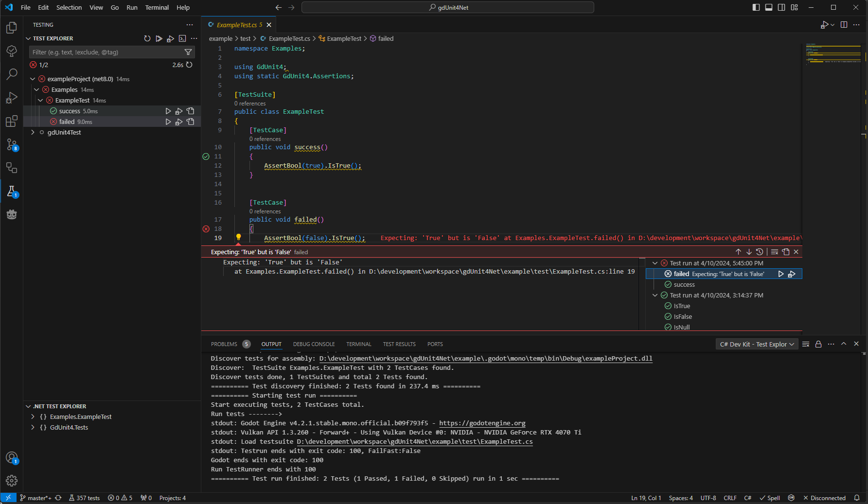Expand the gdUnit4Test tree node
Viewport: 868px width, 504px height.
pos(33,132)
